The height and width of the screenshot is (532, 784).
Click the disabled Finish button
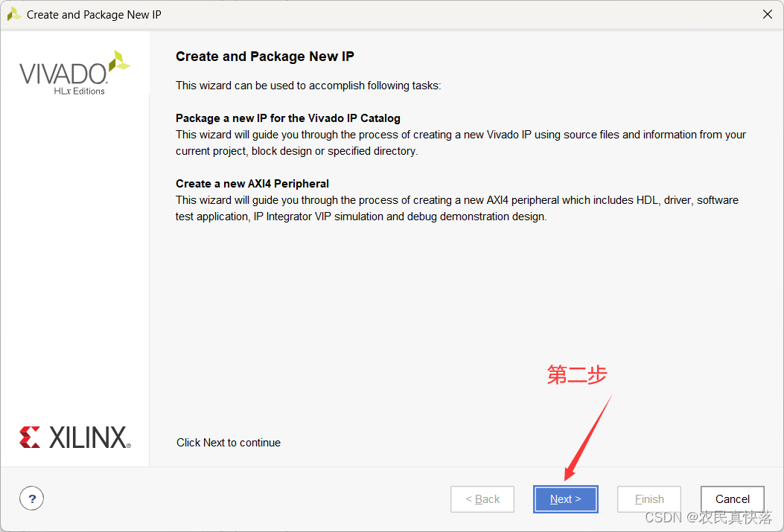[649, 499]
